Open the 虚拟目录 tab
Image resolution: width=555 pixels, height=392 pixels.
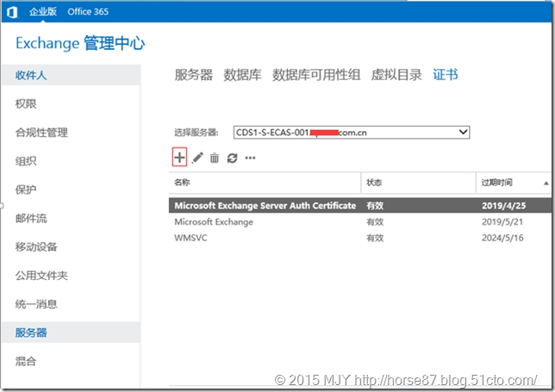(396, 75)
